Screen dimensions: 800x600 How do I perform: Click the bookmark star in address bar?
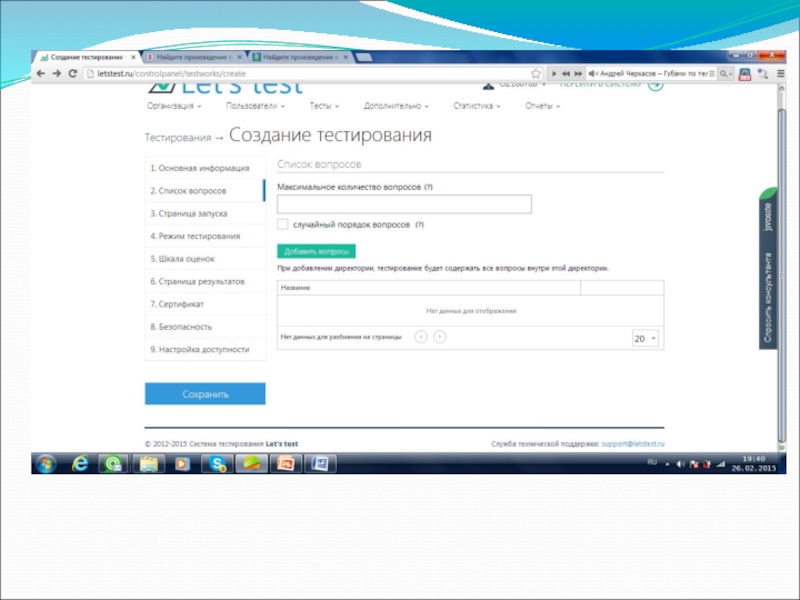click(537, 74)
